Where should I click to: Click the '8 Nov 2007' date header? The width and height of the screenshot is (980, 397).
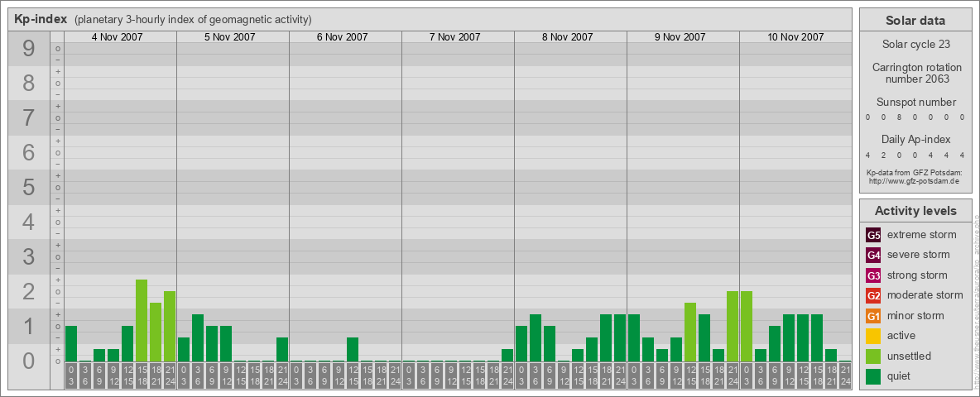pyautogui.click(x=568, y=37)
